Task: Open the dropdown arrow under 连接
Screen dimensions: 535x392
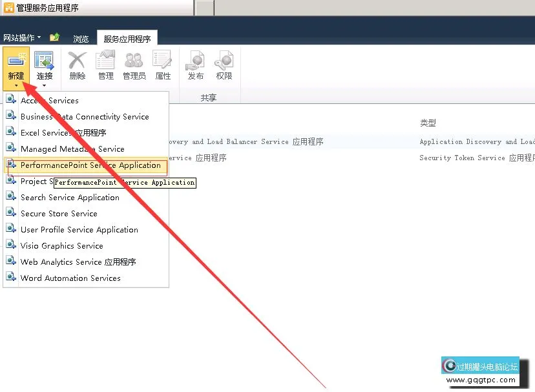Action: click(44, 85)
